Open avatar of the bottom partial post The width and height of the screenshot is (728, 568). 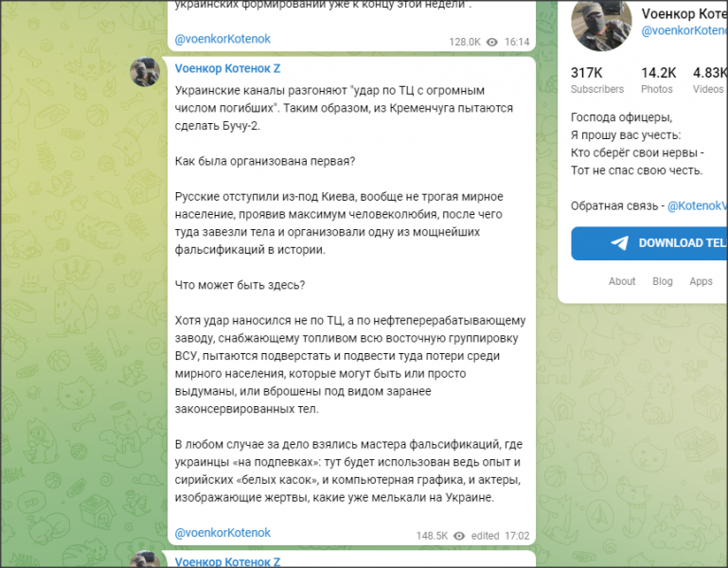(145, 559)
